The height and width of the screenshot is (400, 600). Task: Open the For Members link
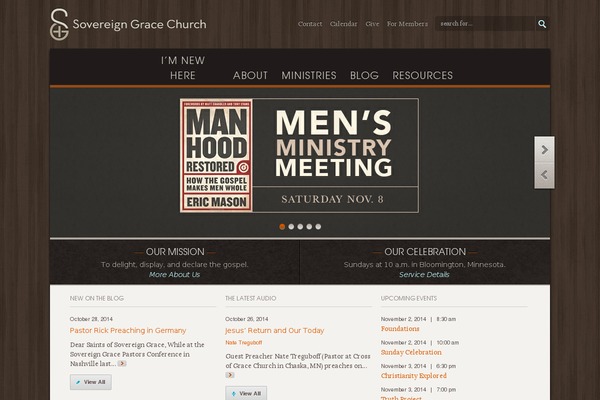407,24
